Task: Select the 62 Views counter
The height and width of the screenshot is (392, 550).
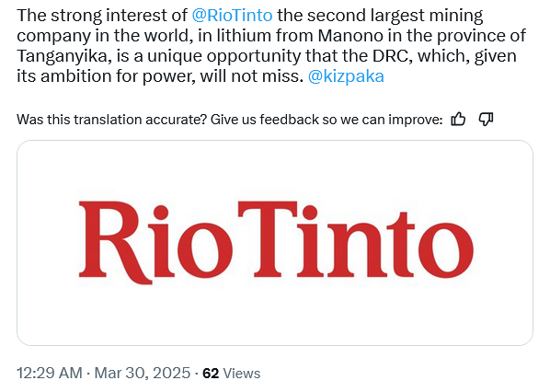Action: click(232, 373)
